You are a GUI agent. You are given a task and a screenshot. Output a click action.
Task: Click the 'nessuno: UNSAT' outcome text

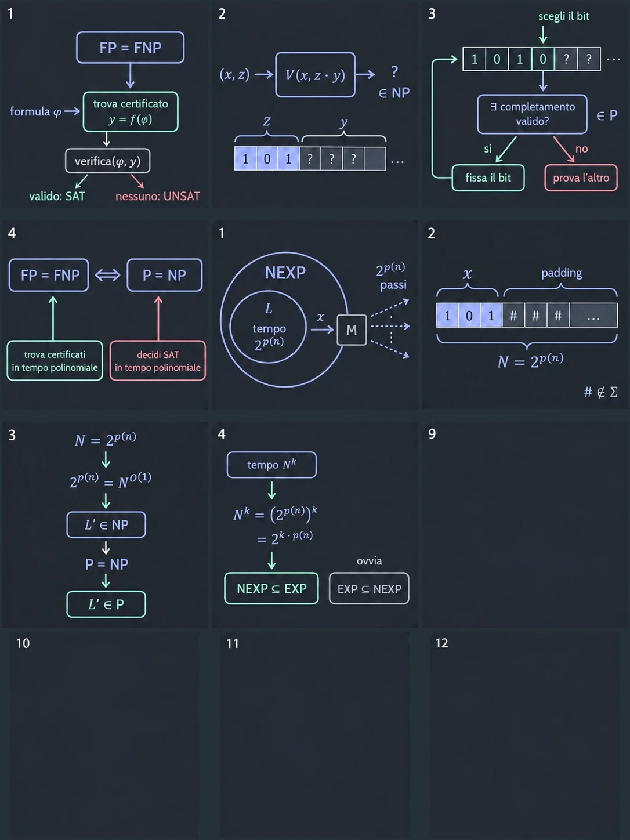(157, 196)
